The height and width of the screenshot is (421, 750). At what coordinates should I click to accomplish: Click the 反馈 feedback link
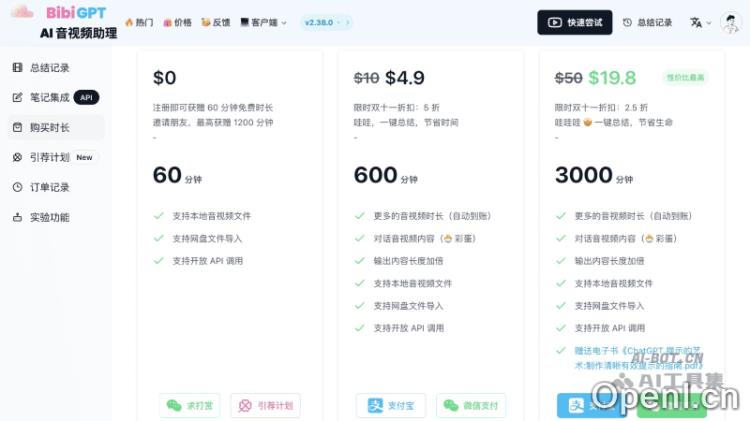(x=214, y=22)
